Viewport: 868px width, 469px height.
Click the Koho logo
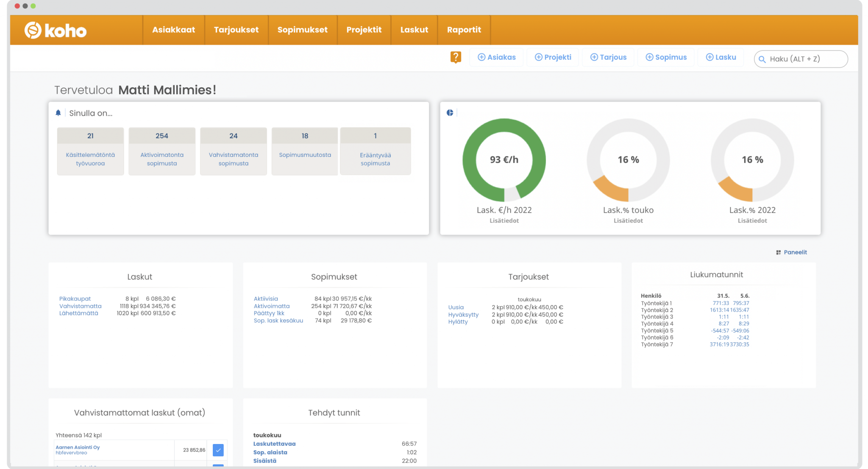56,31
